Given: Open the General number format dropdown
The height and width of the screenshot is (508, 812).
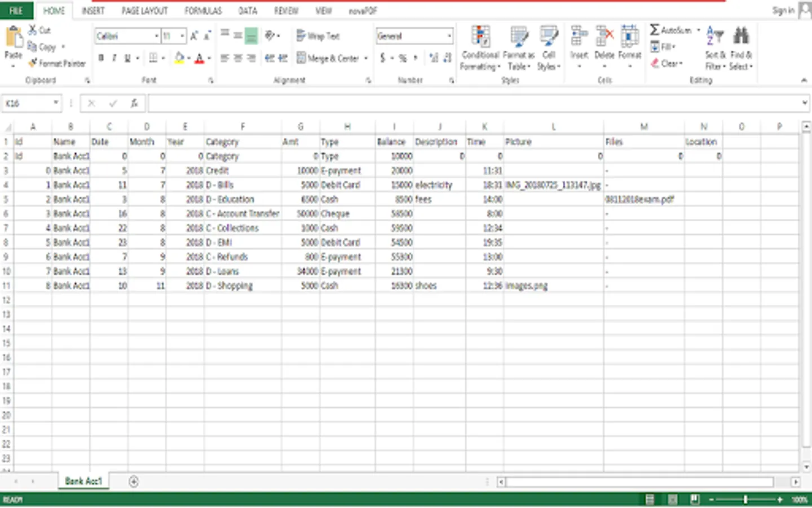Looking at the screenshot, I should click(449, 36).
